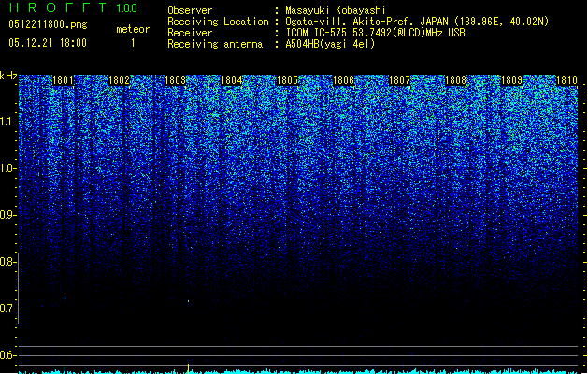Click time marker 1809
Screen dimensions: 588x374
[x=512, y=80]
